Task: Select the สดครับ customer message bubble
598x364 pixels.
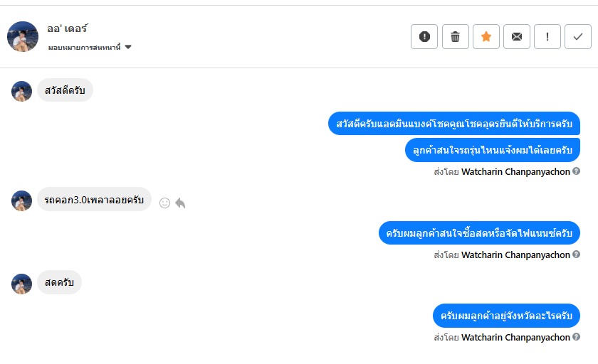Action: (x=59, y=282)
